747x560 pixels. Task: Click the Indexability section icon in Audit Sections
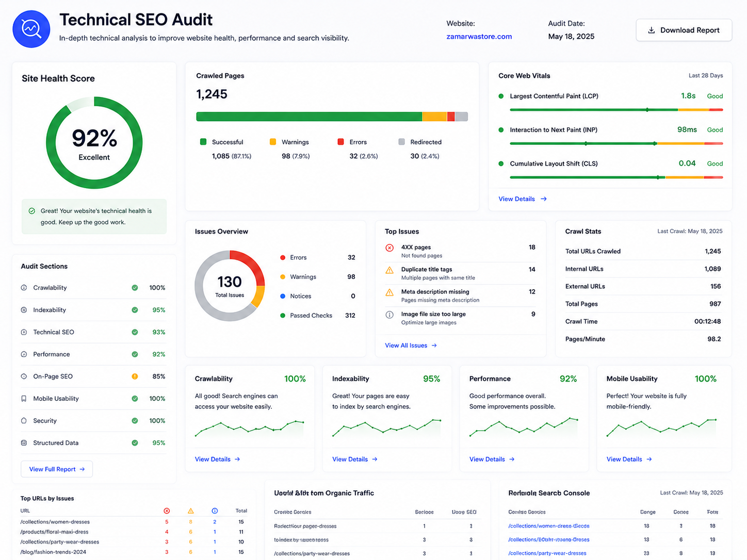24,310
